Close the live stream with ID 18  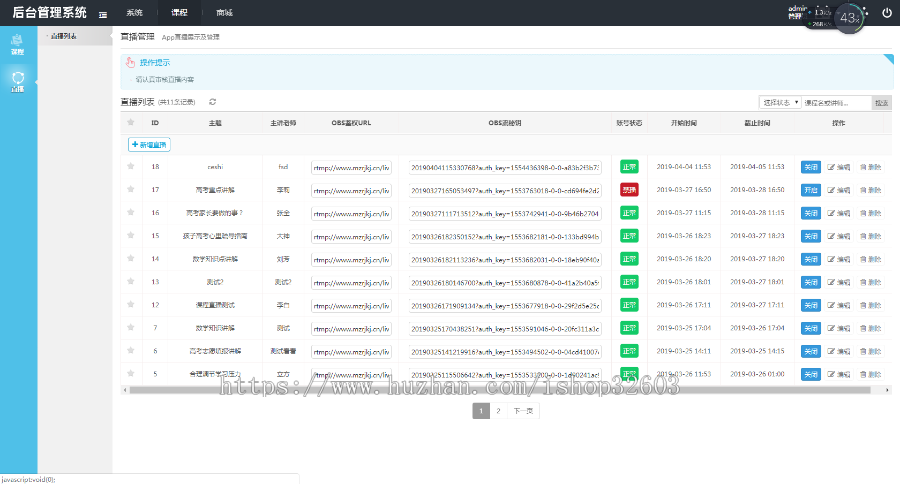tap(810, 166)
